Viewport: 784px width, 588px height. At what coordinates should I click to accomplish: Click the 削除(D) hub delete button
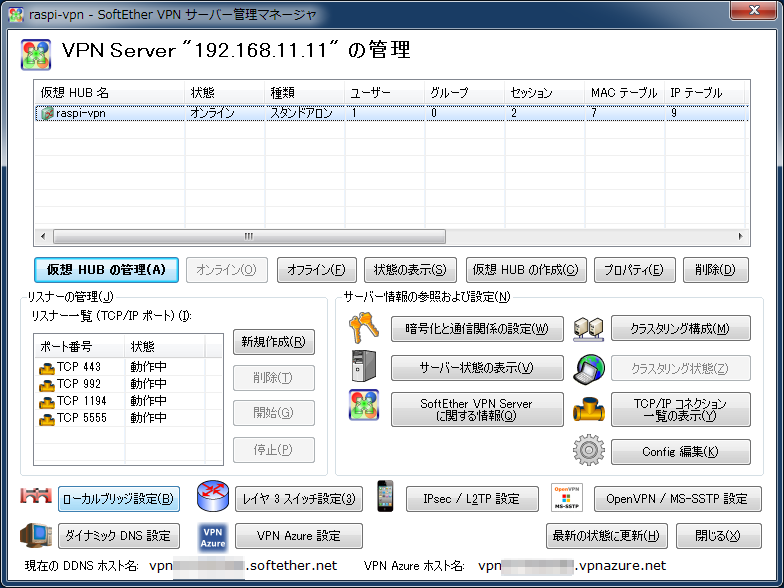click(716, 270)
